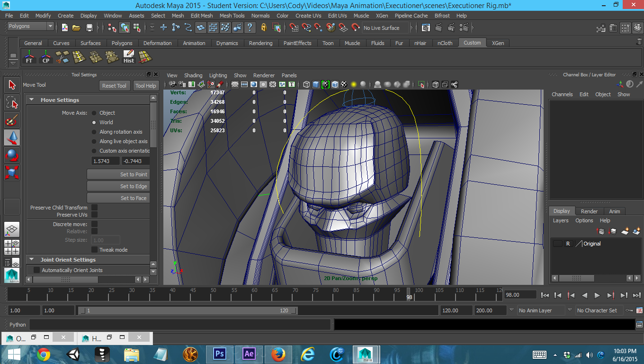The width and height of the screenshot is (644, 364).
Task: Enable the Tweak mode checkbox
Action: click(95, 250)
